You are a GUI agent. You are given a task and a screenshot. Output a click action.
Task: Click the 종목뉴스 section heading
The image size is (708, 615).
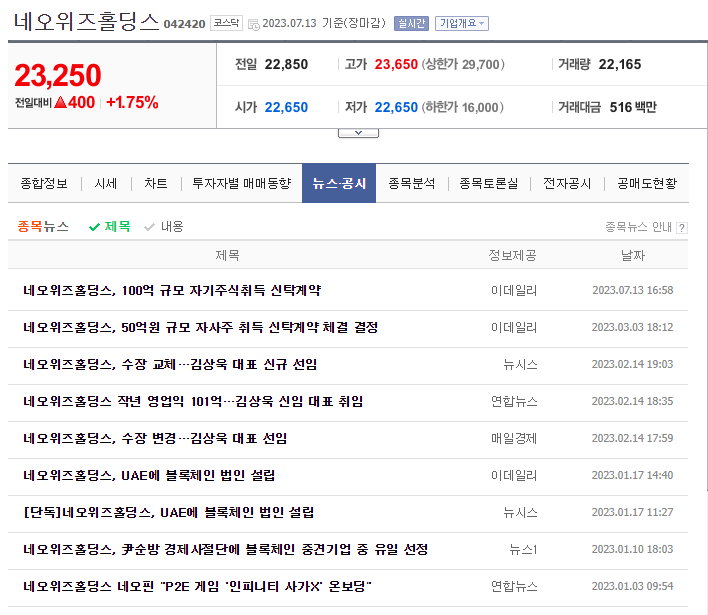[43, 227]
